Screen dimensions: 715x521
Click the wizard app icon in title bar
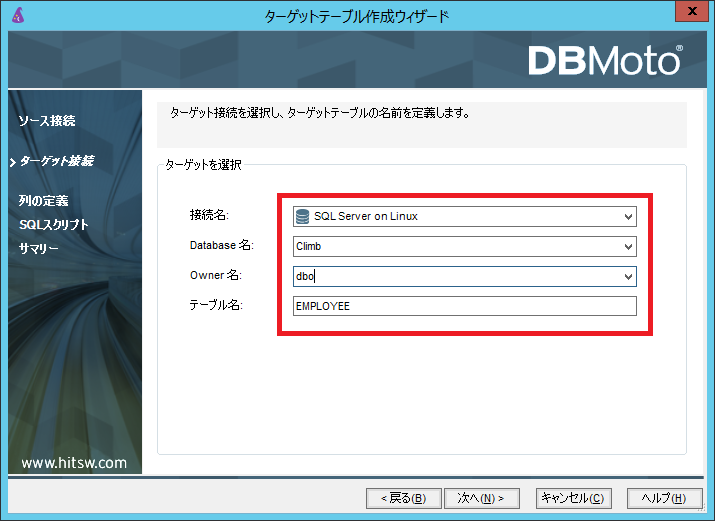click(18, 15)
